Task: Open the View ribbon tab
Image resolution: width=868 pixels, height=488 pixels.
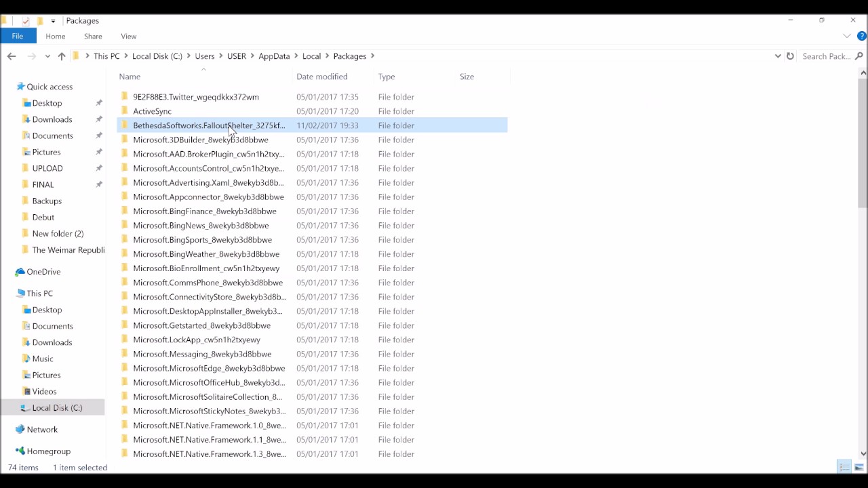Action: [x=128, y=36]
